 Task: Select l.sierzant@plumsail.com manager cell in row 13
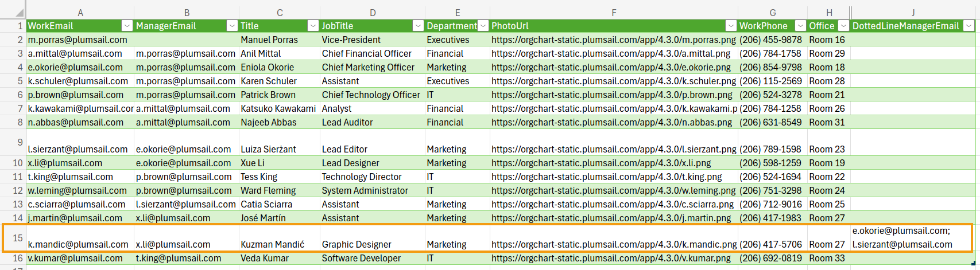click(x=187, y=204)
